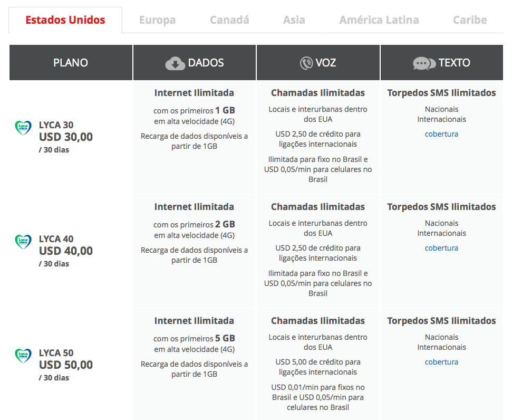Select the Estados Unidos tab
Image resolution: width=512 pixels, height=420 pixels.
[x=65, y=20]
